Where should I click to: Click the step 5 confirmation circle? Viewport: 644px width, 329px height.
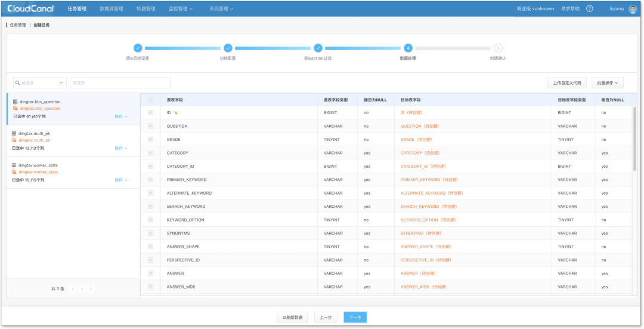[x=498, y=48]
